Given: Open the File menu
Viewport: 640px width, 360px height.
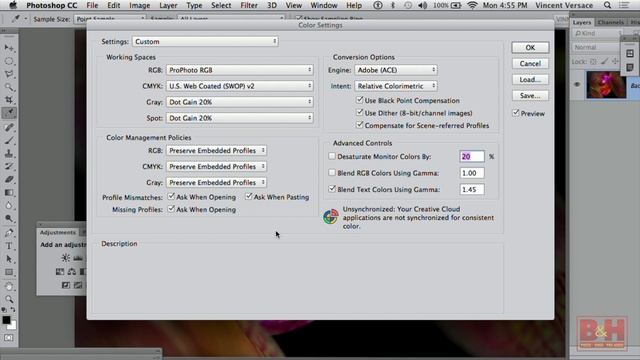Looking at the screenshot, I should [92, 5].
